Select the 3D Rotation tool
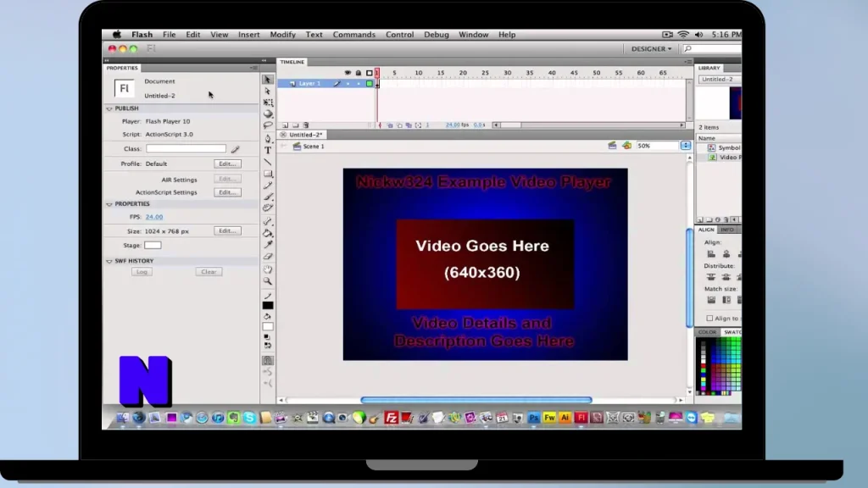This screenshot has width=868, height=488. [268, 114]
